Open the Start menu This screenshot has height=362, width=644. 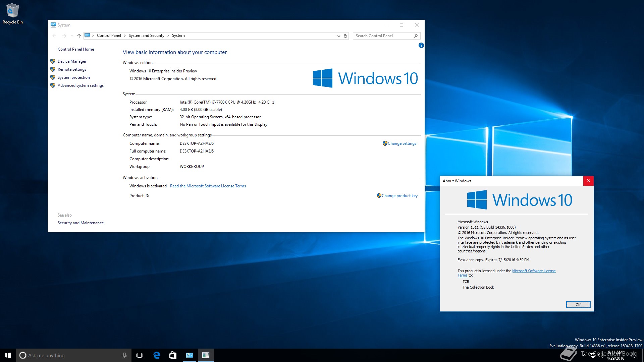click(8, 355)
